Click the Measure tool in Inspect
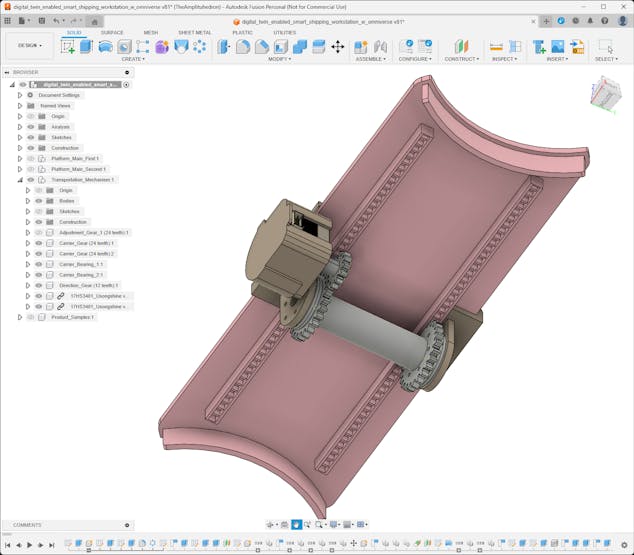The image size is (634, 555). point(496,46)
